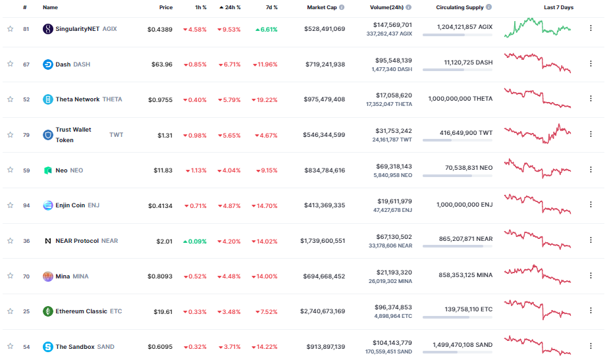
Task: Click the Theta Network circulating supply bar
Action: pos(458,105)
